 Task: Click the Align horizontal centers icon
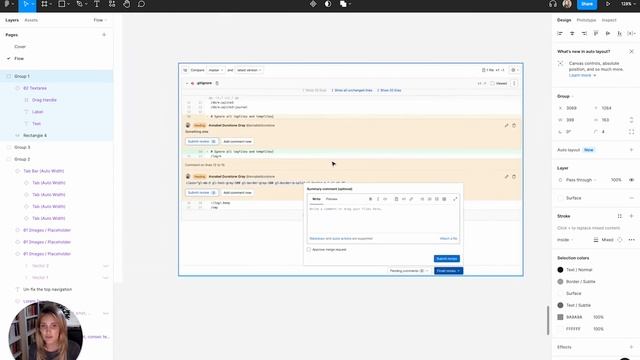(572, 33)
